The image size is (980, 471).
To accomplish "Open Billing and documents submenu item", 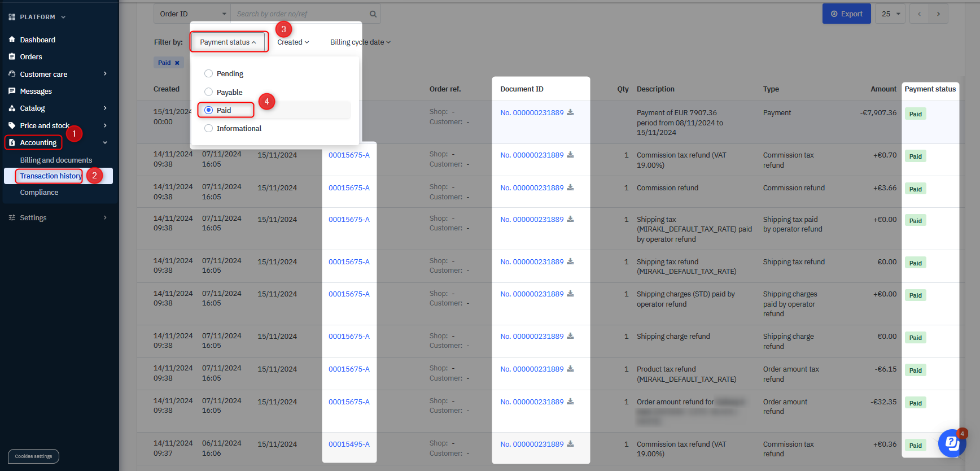I will click(56, 160).
